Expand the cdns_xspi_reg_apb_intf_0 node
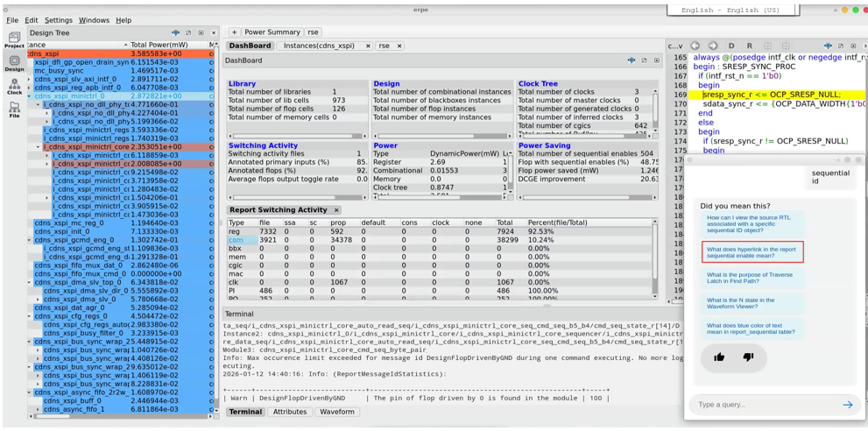This screenshot has height=431, width=868. point(30,88)
